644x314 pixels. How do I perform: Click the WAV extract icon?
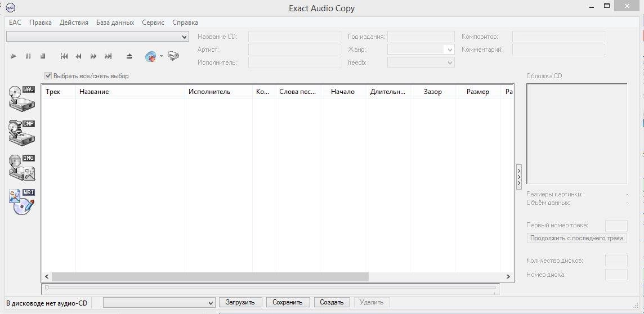click(x=22, y=98)
